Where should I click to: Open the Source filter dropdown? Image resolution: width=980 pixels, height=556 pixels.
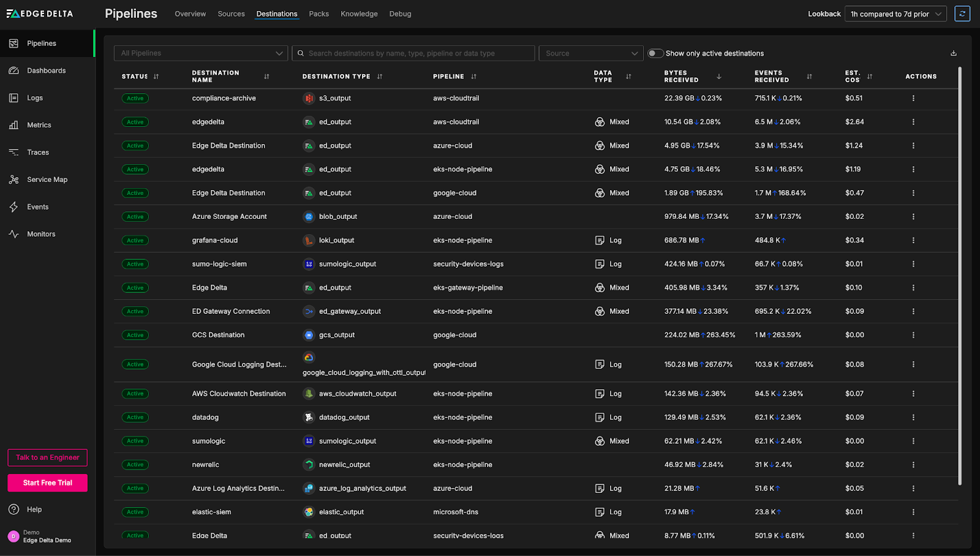click(x=590, y=53)
